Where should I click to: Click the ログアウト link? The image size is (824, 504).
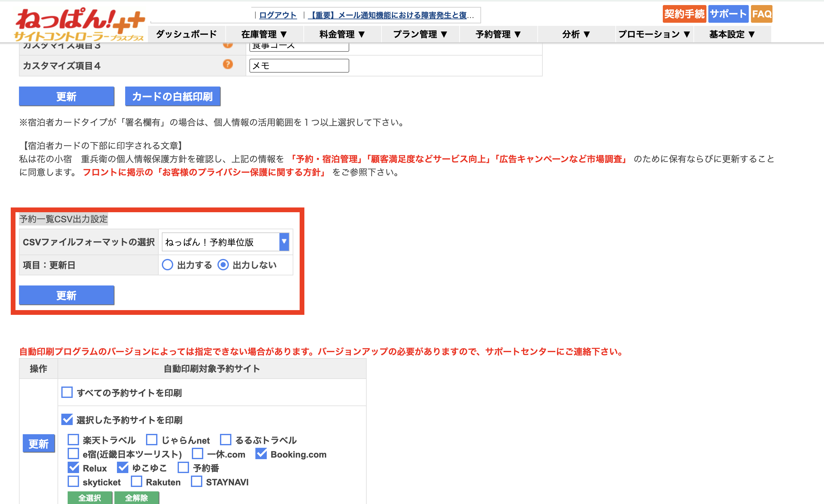(x=278, y=15)
